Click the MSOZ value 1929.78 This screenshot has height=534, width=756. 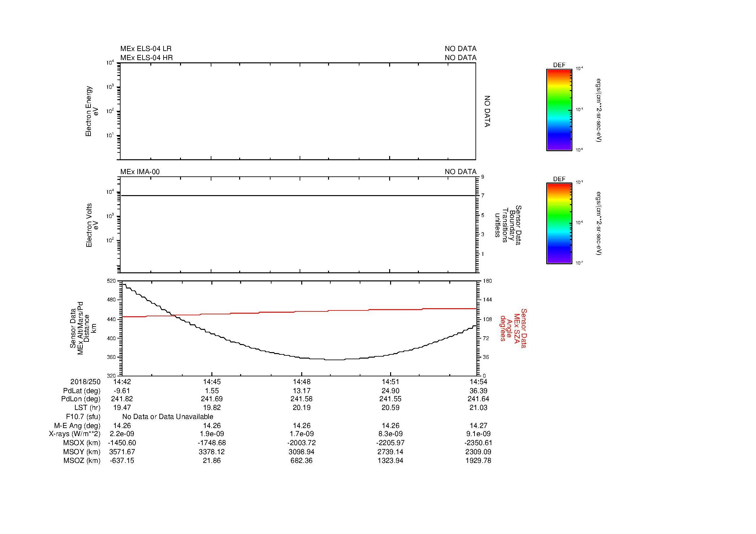[x=478, y=461]
